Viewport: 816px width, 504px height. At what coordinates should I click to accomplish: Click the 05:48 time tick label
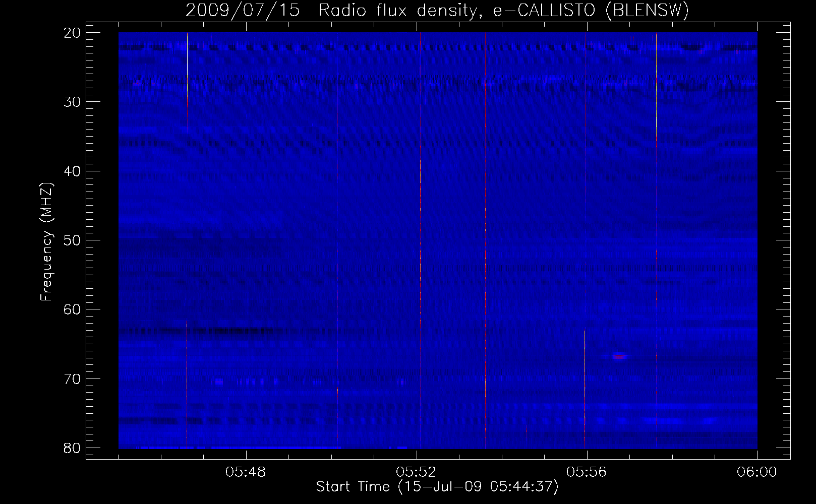[246, 472]
